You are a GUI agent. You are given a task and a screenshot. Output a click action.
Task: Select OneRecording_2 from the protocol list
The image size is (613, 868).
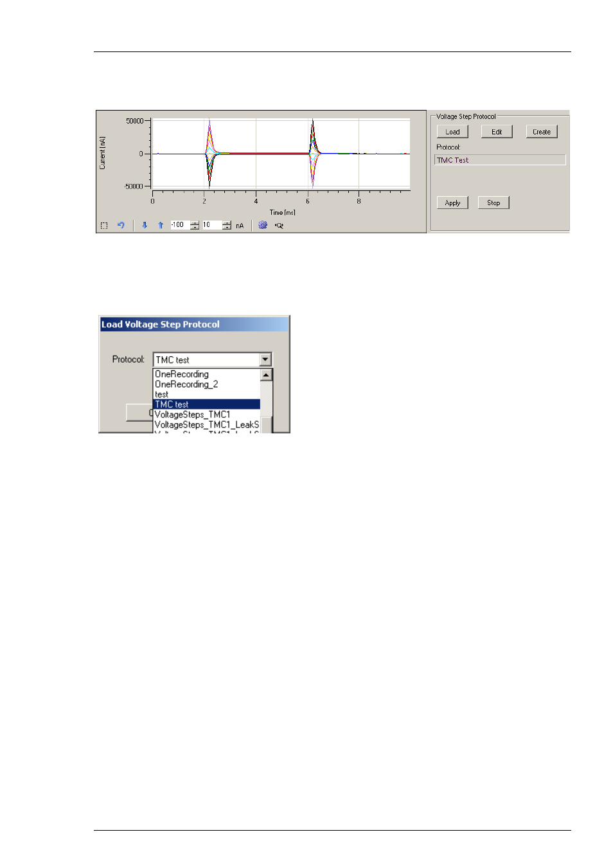click(x=206, y=384)
